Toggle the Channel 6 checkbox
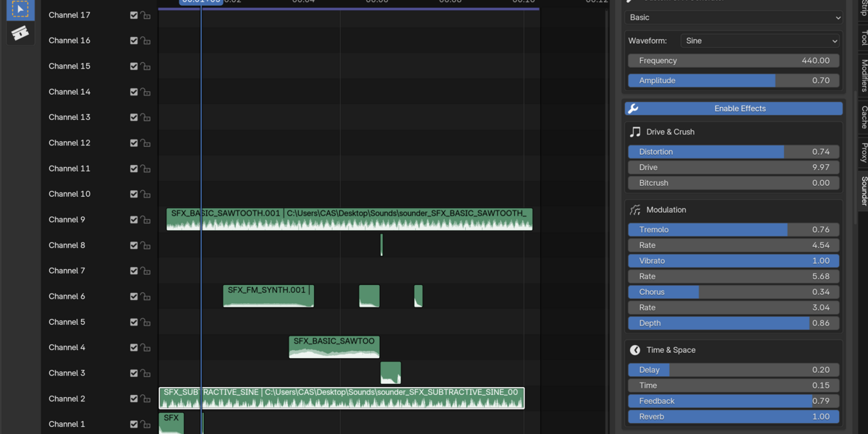 134,297
